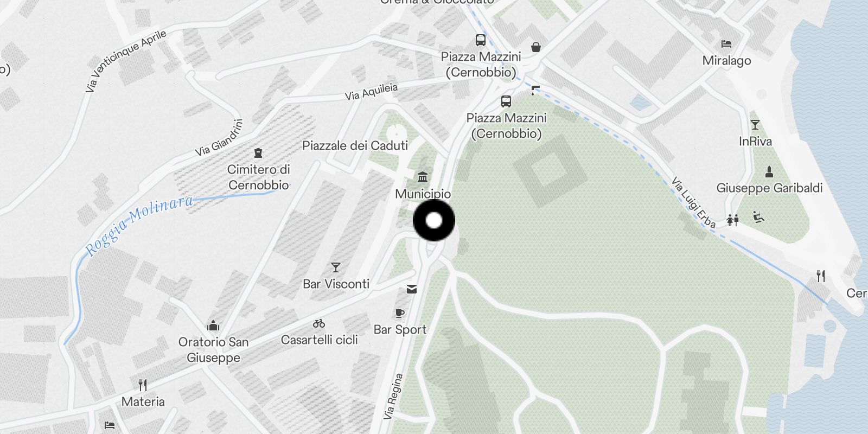This screenshot has height=434, width=868.
Task: Click the Bar Visconti cocktail glass icon
Action: click(x=336, y=267)
